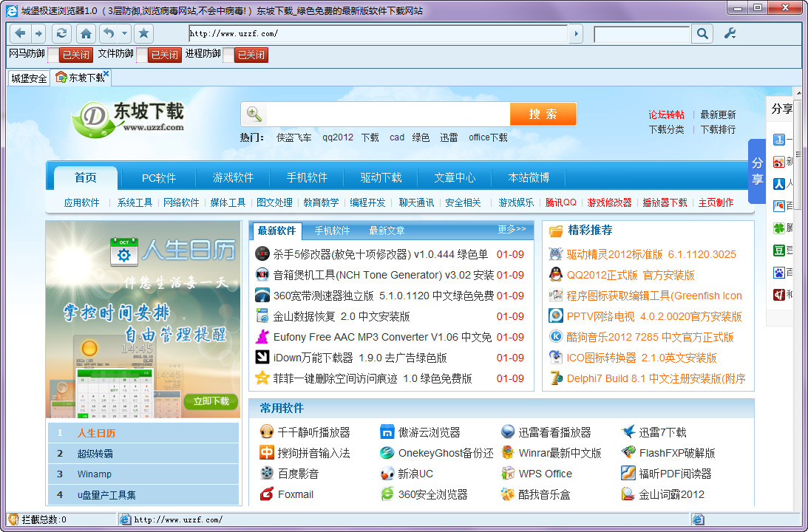Open the 论坛转帖 link
The height and width of the screenshot is (532, 808).
[x=666, y=115]
